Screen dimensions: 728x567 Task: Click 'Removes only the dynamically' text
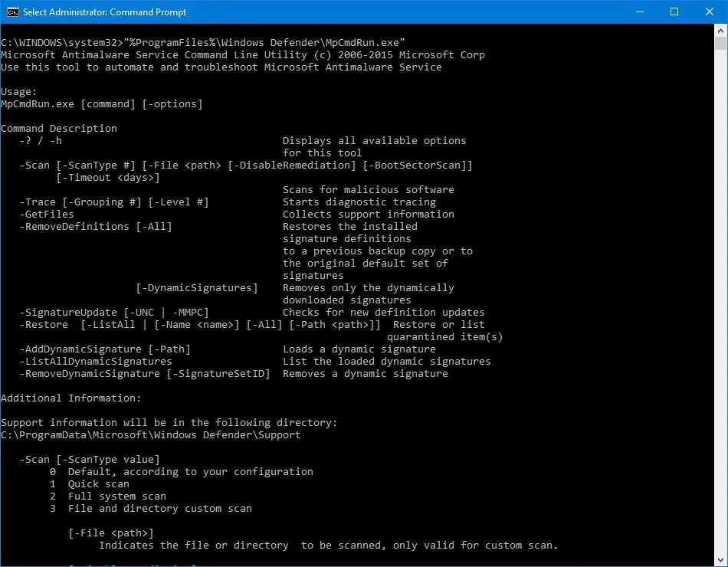[x=368, y=288]
